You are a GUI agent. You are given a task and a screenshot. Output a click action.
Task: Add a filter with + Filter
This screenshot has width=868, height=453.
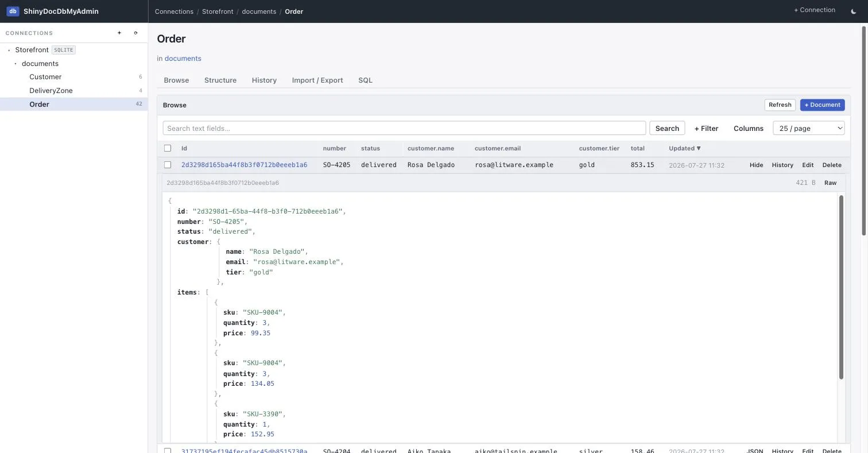[706, 128]
